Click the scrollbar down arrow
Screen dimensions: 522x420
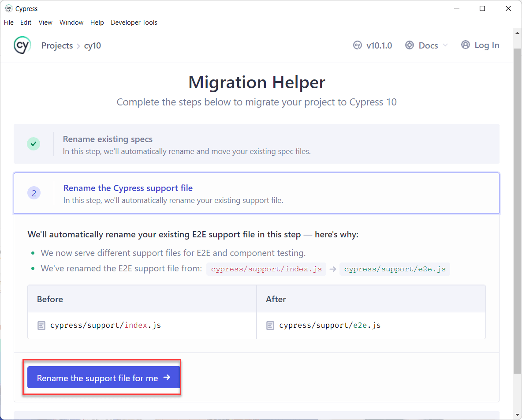coord(517,415)
